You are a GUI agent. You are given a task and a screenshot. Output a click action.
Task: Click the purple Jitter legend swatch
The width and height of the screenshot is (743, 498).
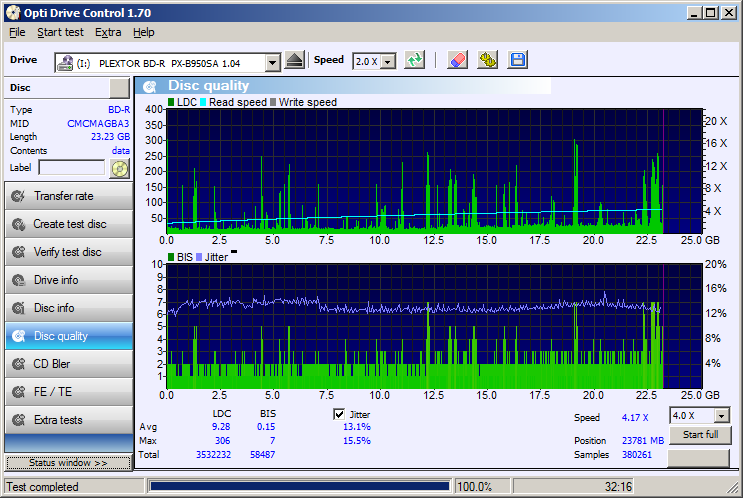[x=199, y=257]
